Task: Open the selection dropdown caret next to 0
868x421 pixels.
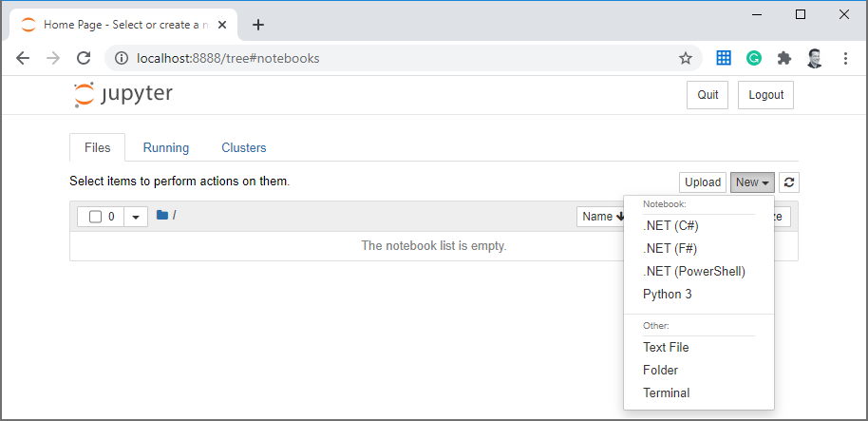Action: (136, 217)
